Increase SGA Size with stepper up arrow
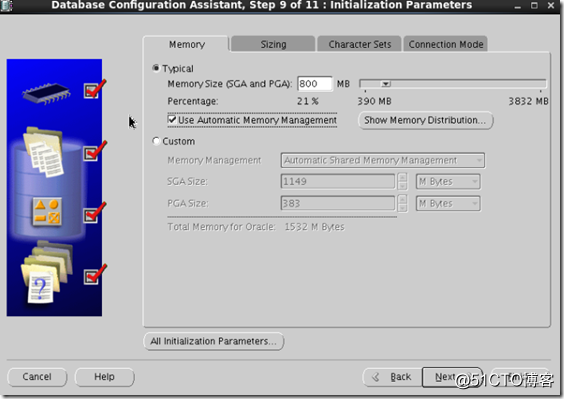Screen dimensions: 564x399 pos(402,177)
